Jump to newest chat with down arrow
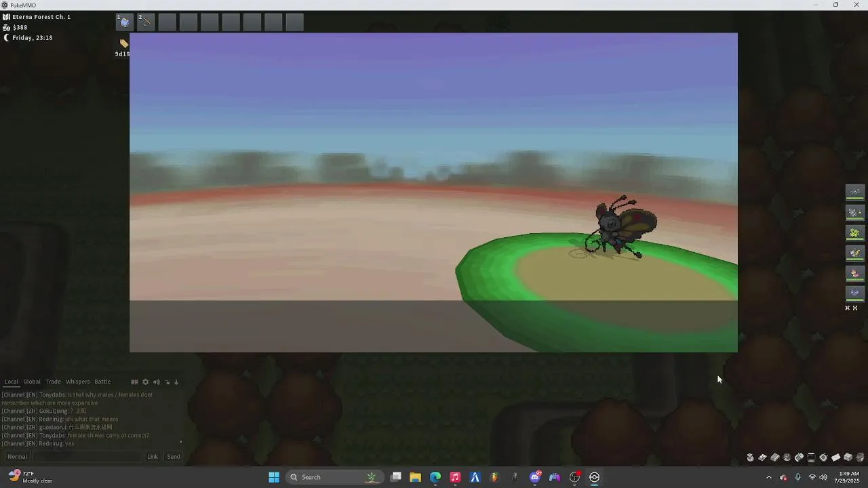The height and width of the screenshot is (488, 868). [x=176, y=382]
